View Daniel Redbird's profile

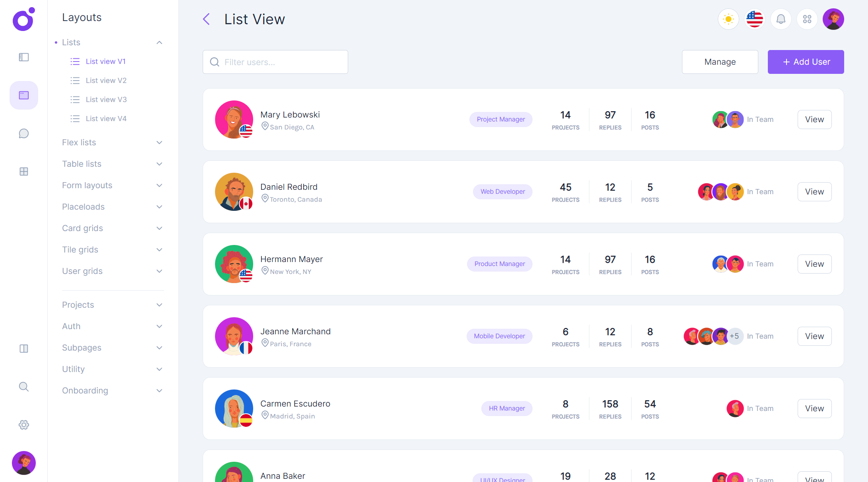tap(814, 191)
